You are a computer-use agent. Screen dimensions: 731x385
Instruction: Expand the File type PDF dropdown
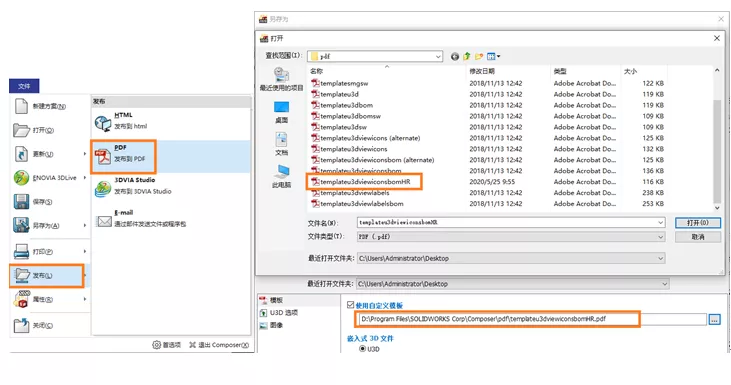pyautogui.click(x=660, y=237)
